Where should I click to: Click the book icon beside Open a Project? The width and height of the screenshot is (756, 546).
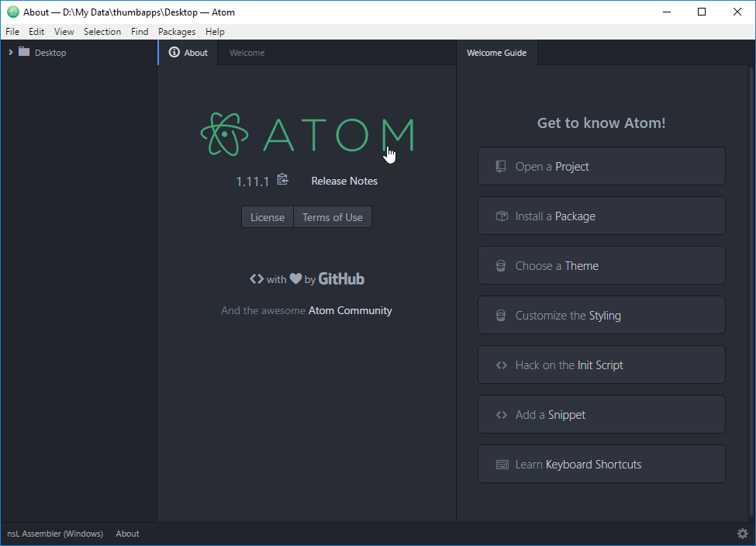501,167
